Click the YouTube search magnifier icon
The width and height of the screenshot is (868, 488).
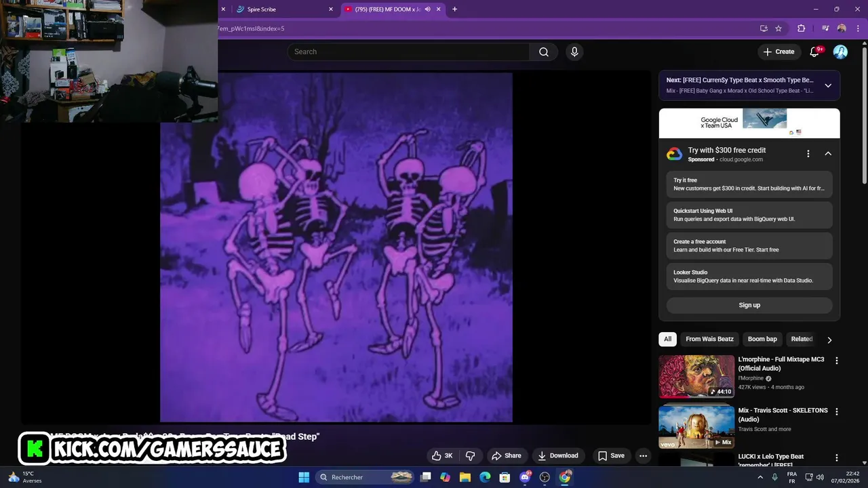pyautogui.click(x=544, y=52)
